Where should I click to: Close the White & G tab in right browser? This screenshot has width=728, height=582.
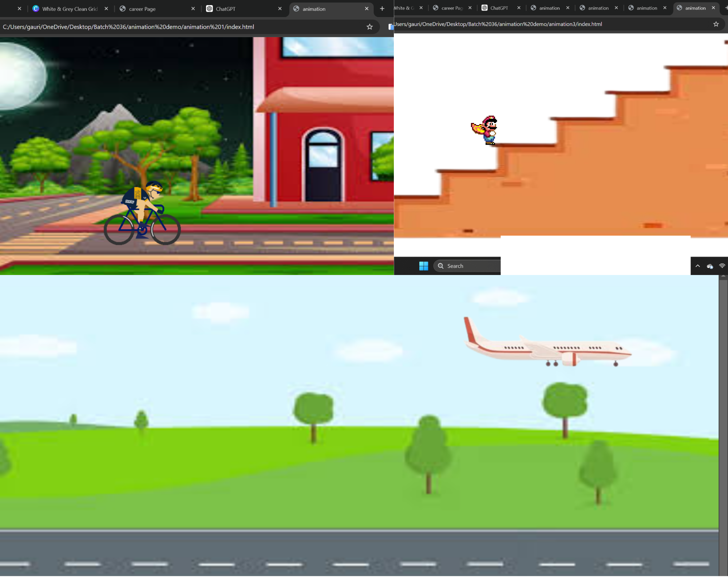(x=421, y=8)
